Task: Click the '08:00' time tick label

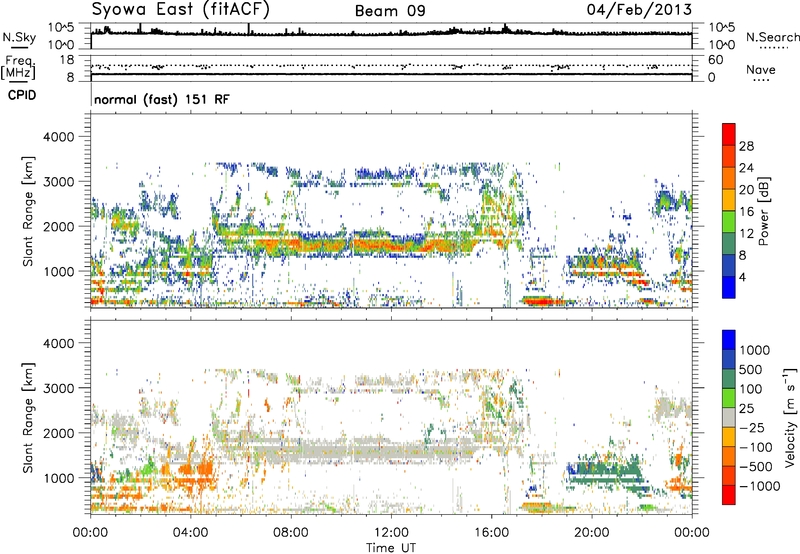Action: 291,533
